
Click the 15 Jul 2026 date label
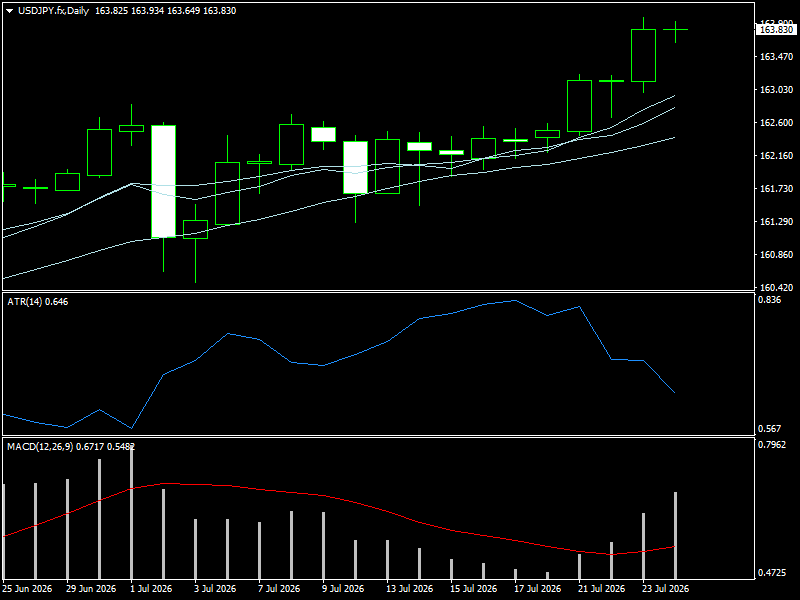click(473, 589)
